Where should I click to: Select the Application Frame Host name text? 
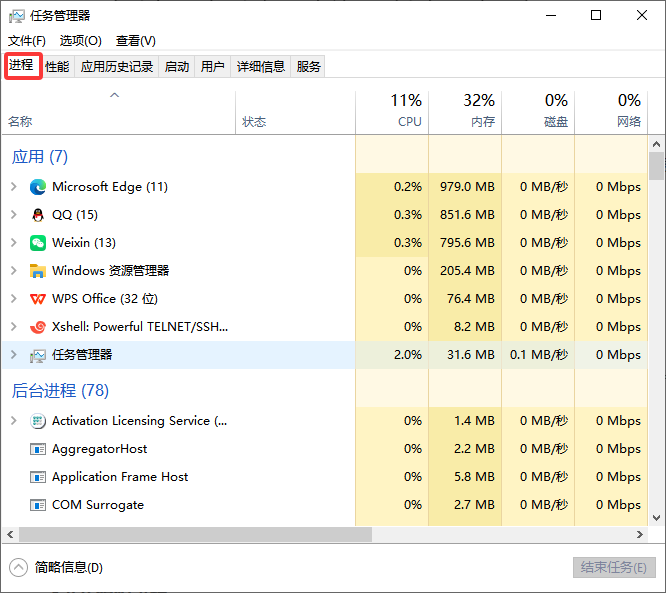pyautogui.click(x=120, y=477)
